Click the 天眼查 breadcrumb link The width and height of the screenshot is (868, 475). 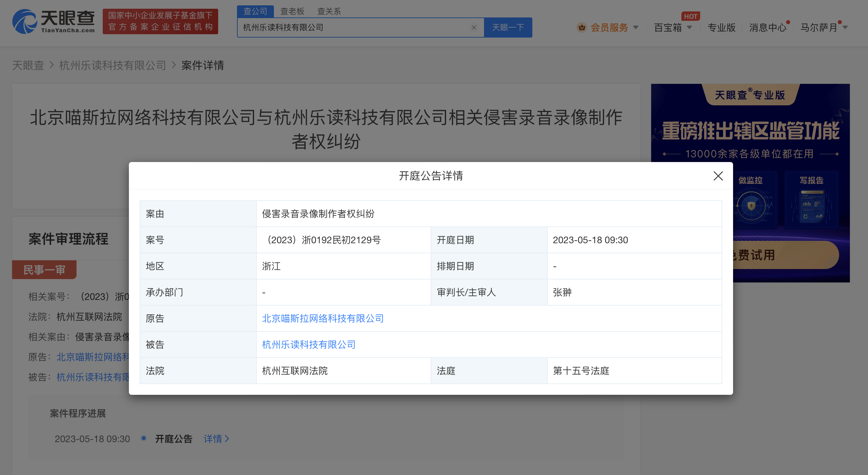click(28, 65)
